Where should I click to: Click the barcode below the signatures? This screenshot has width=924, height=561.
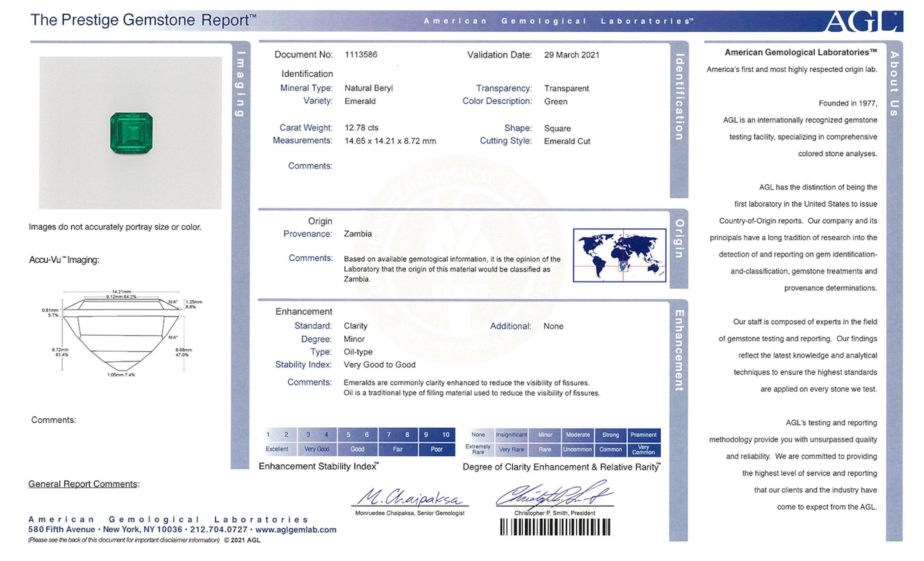click(x=555, y=527)
